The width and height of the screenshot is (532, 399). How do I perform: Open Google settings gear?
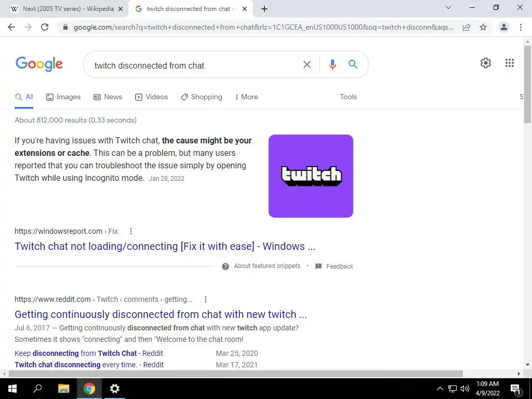pos(486,63)
